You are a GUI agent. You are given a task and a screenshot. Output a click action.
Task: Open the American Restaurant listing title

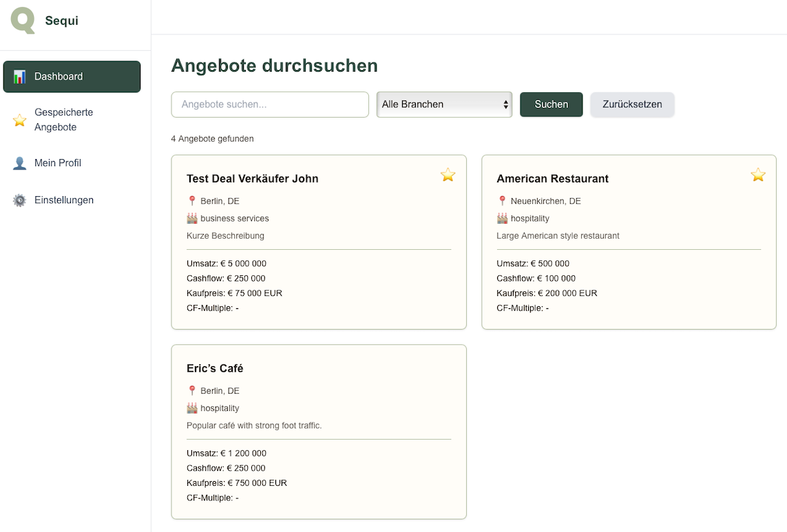click(552, 178)
